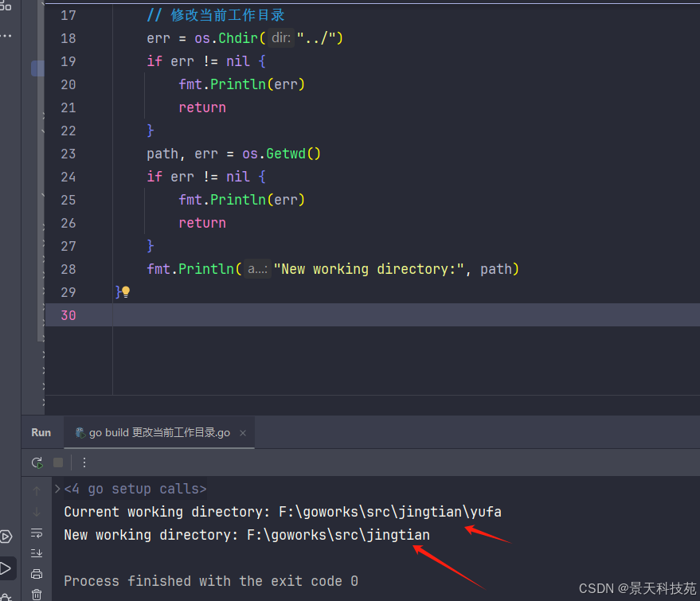Screen dimensions: 700x601
Task: Click line number 28 in gutter
Action: [x=68, y=270]
